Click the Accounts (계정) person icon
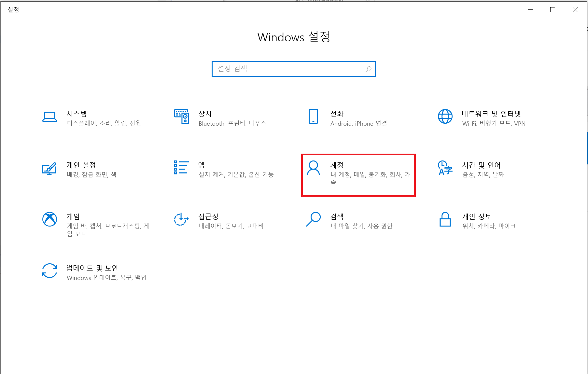Image resolution: width=588 pixels, height=374 pixels. point(313,168)
